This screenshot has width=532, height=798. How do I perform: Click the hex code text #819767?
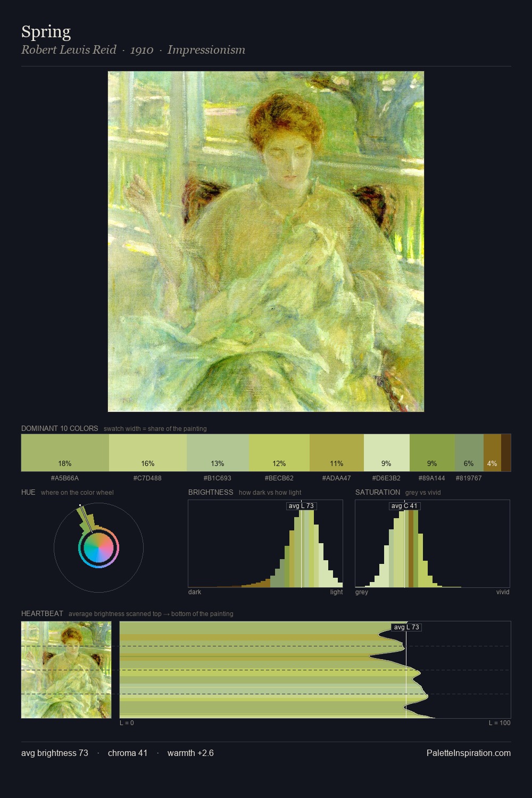pos(469,478)
